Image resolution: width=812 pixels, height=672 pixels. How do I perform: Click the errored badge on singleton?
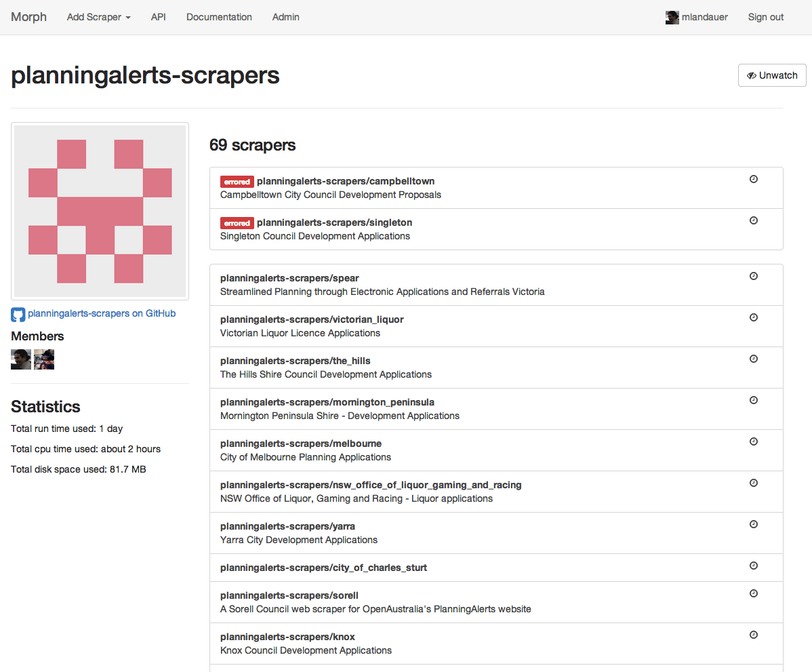[237, 223]
